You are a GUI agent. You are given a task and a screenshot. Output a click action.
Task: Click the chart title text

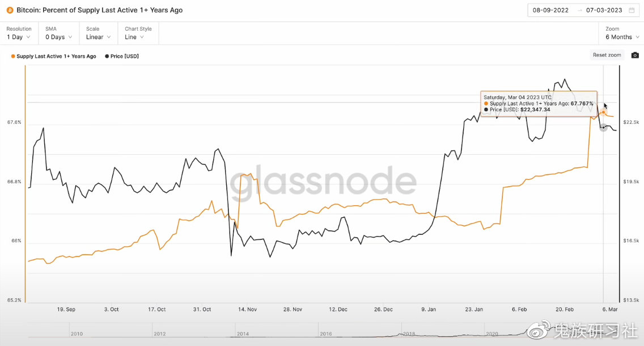click(x=99, y=10)
